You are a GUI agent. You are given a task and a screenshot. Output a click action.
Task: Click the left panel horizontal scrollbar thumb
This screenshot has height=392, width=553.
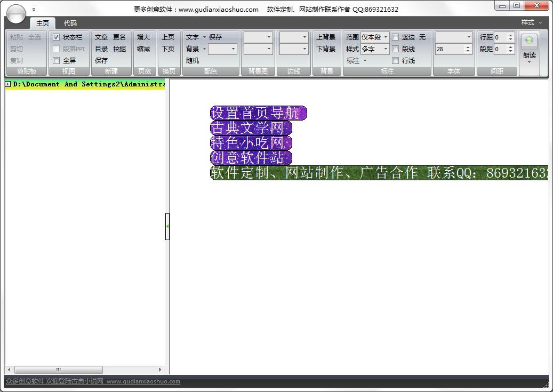pyautogui.click(x=59, y=370)
